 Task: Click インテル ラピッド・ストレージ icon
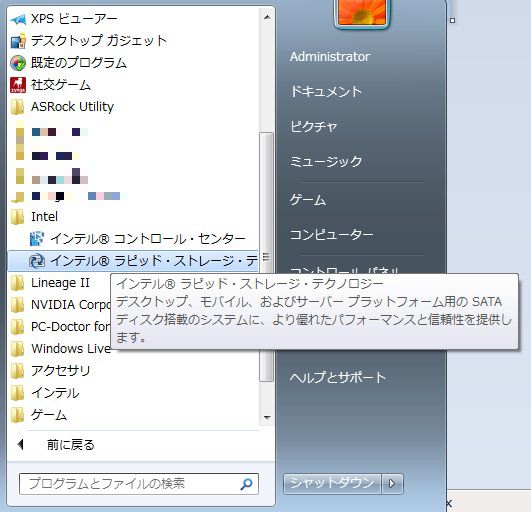click(37, 261)
